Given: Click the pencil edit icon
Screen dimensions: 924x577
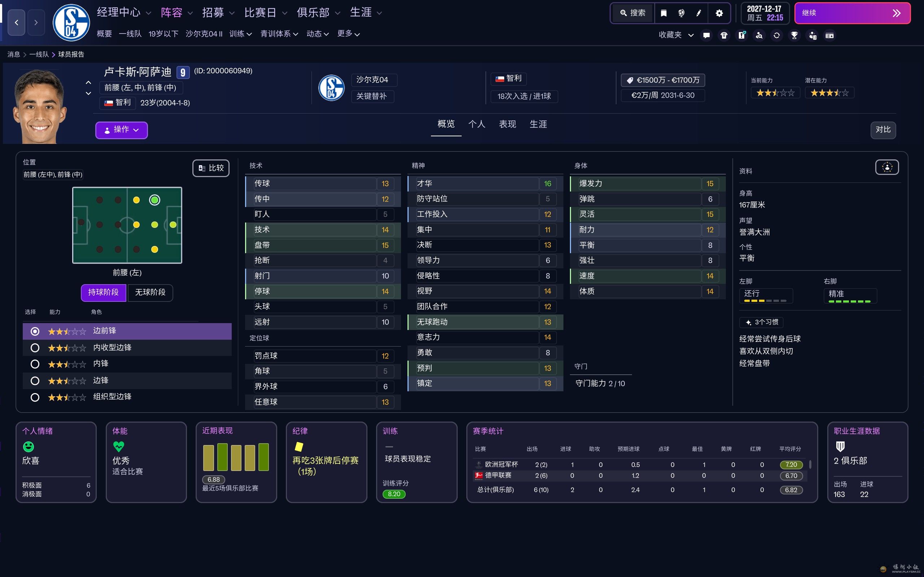Looking at the screenshot, I should [698, 13].
